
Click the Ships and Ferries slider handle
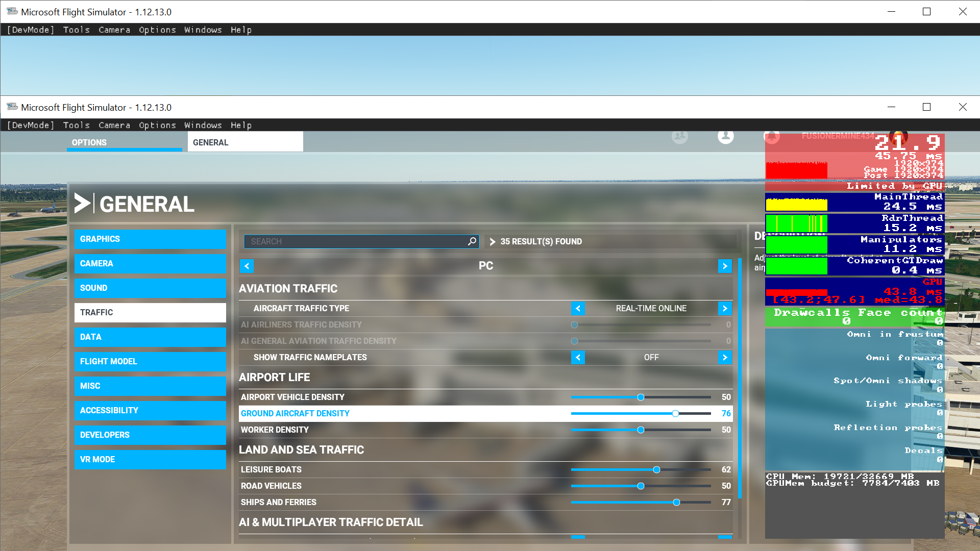[x=676, y=503]
